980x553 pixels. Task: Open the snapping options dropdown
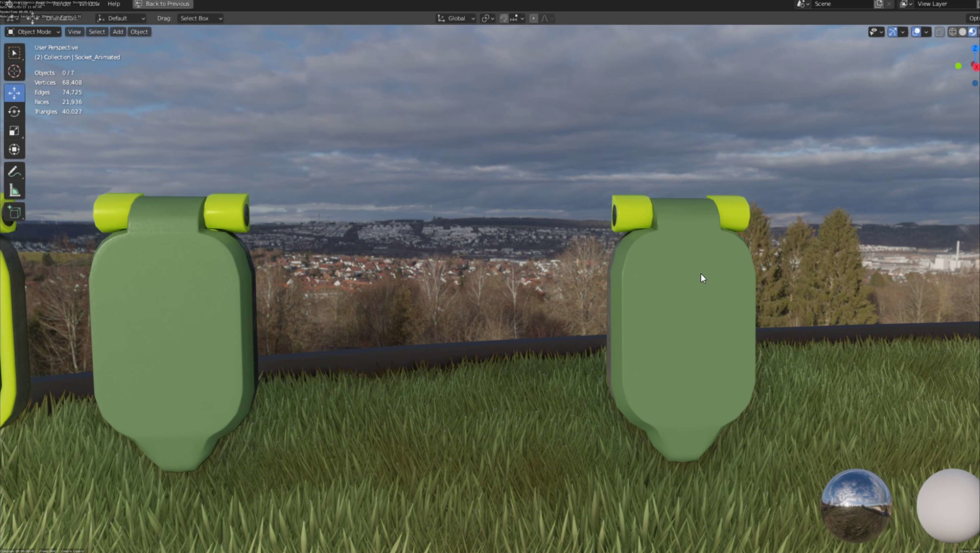[517, 18]
